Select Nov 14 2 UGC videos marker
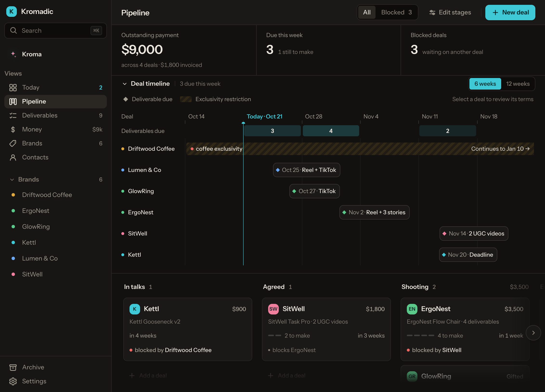Screen dimensions: 545x392 pyautogui.click(x=474, y=234)
